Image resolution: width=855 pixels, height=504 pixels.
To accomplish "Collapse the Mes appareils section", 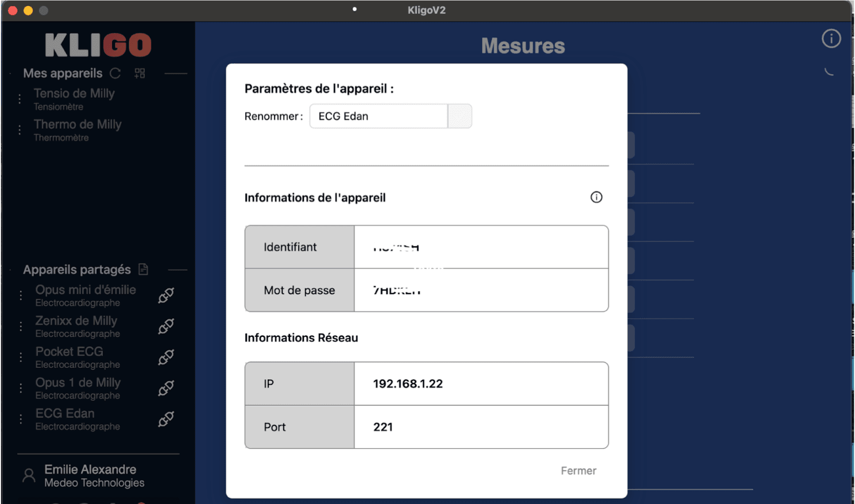I will click(x=176, y=73).
